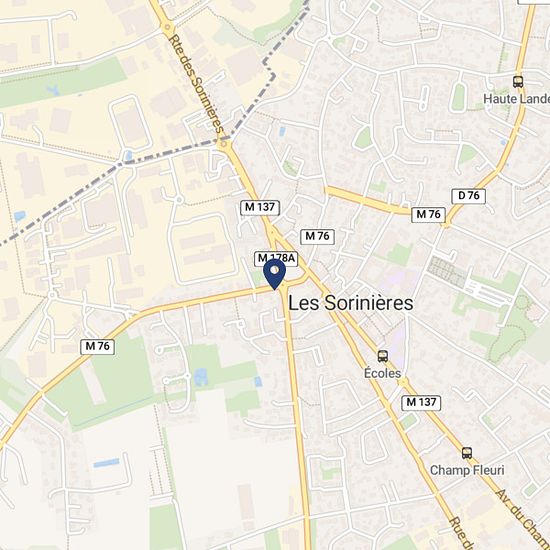Select M 137 shield above M 178A
550x550 pixels.
pos(260,207)
